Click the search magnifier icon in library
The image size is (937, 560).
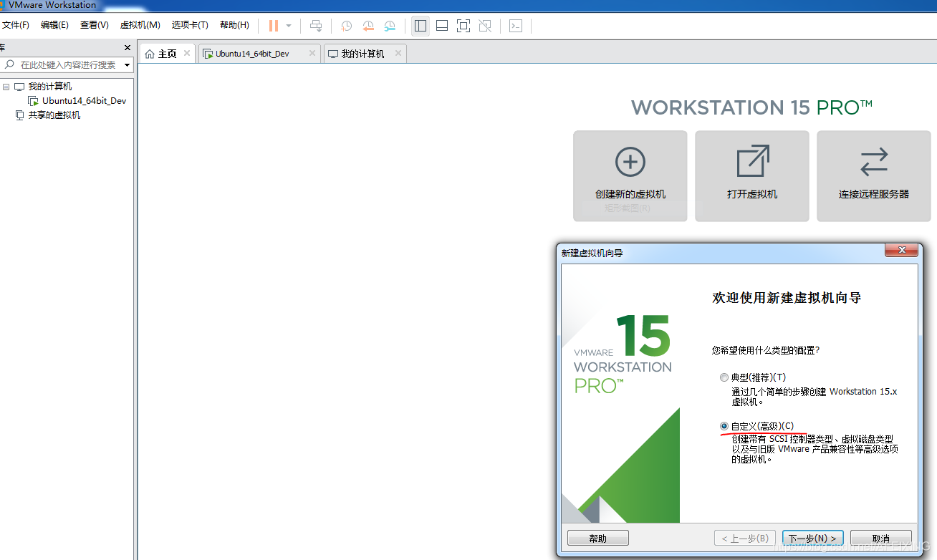click(x=9, y=64)
